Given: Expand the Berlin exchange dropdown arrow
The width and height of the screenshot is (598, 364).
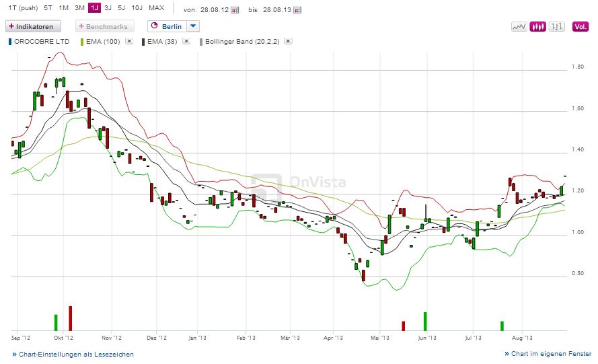Looking at the screenshot, I should pos(192,26).
